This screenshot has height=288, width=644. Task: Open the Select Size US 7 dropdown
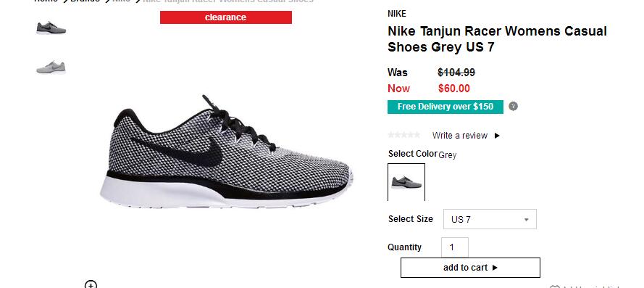(490, 219)
